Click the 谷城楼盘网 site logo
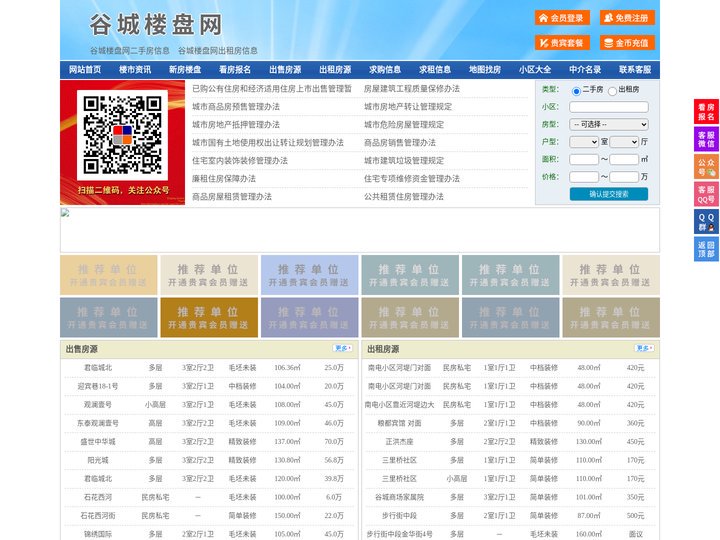720x540 pixels. [156, 25]
